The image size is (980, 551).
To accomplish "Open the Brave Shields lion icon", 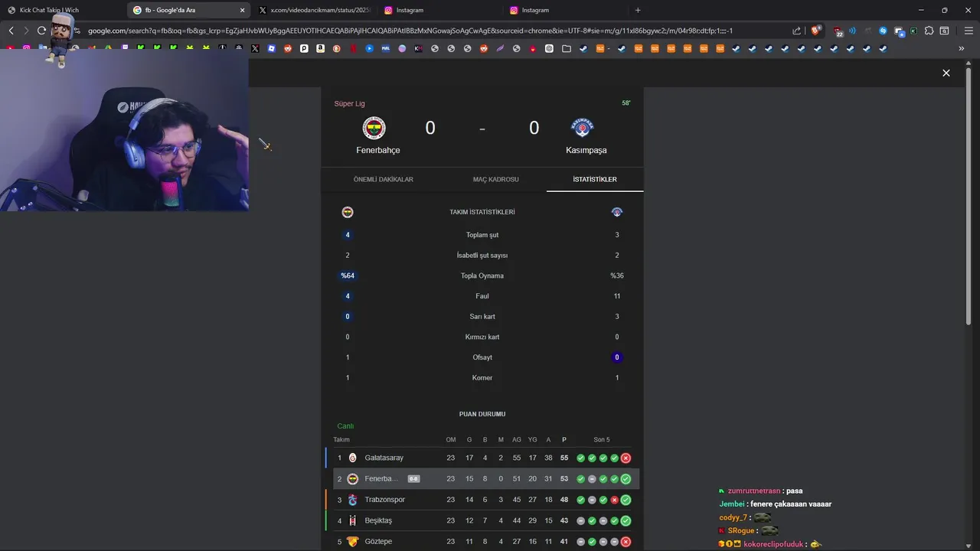I will (815, 31).
